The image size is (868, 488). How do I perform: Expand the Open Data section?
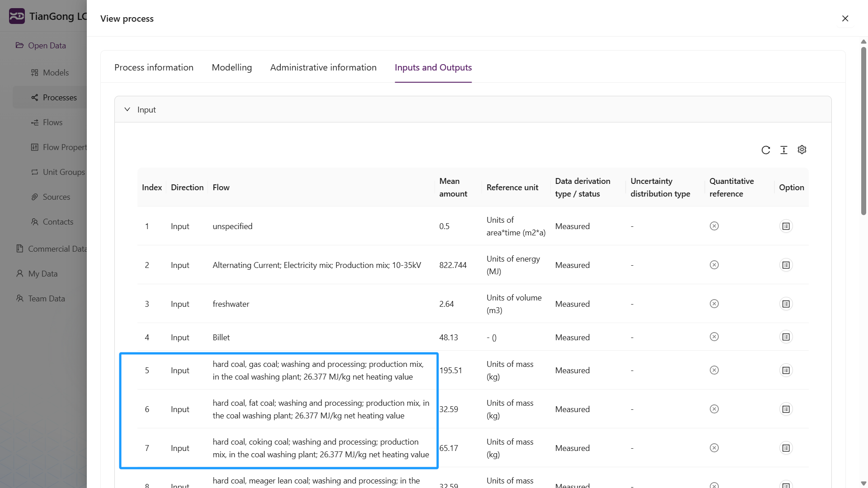46,45
